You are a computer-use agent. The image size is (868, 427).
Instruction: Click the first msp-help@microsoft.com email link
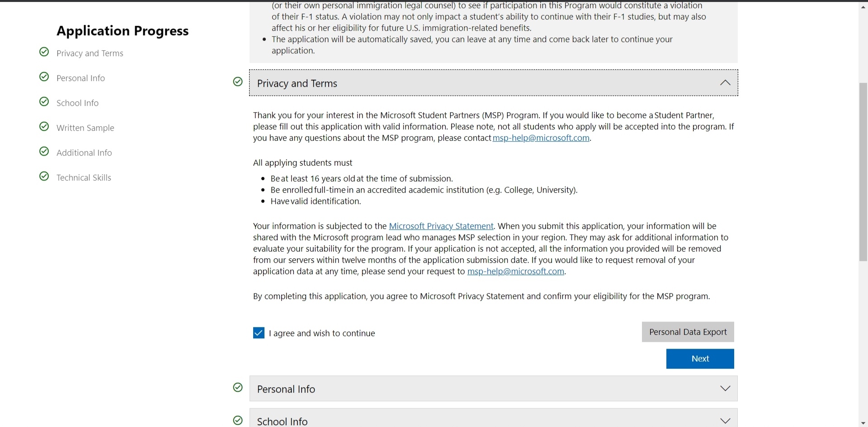tap(541, 138)
